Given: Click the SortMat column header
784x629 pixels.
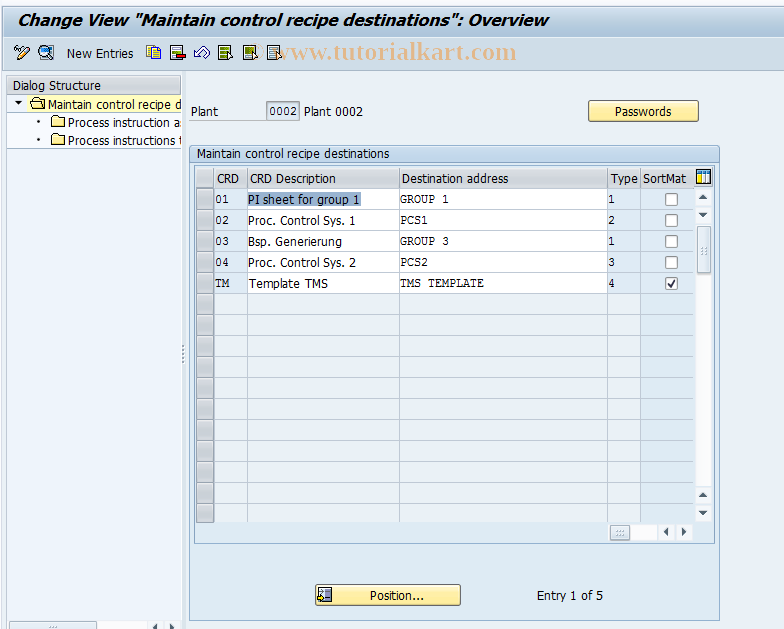Looking at the screenshot, I should point(666,178).
